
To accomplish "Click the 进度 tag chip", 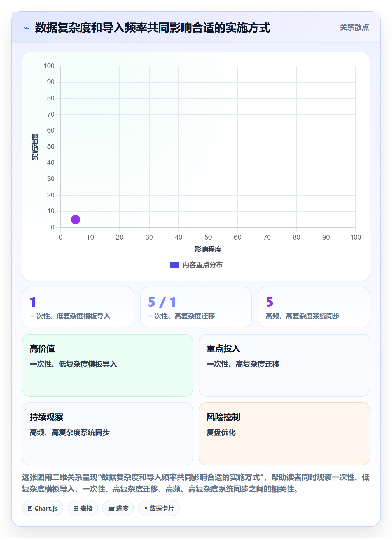I will click(118, 508).
